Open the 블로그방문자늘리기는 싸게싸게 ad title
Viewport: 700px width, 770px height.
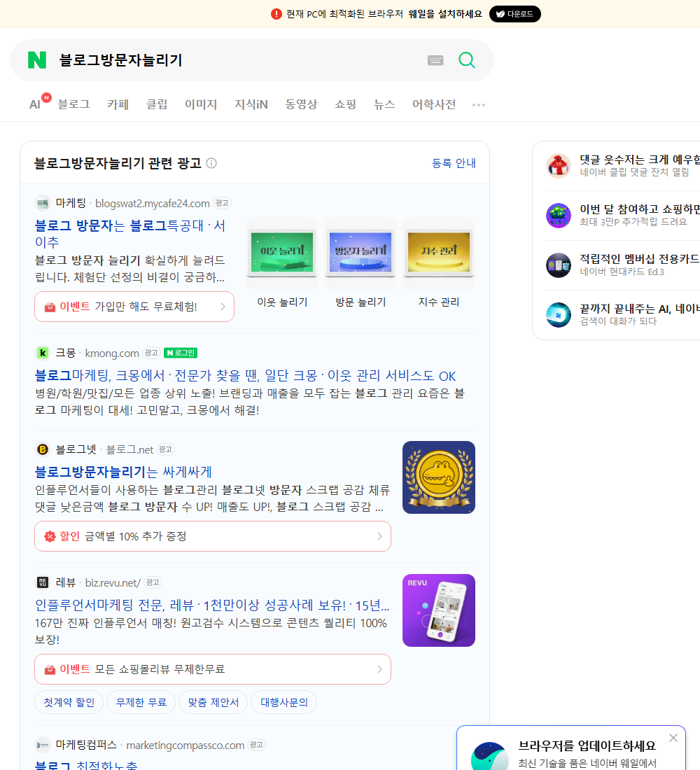point(123,472)
